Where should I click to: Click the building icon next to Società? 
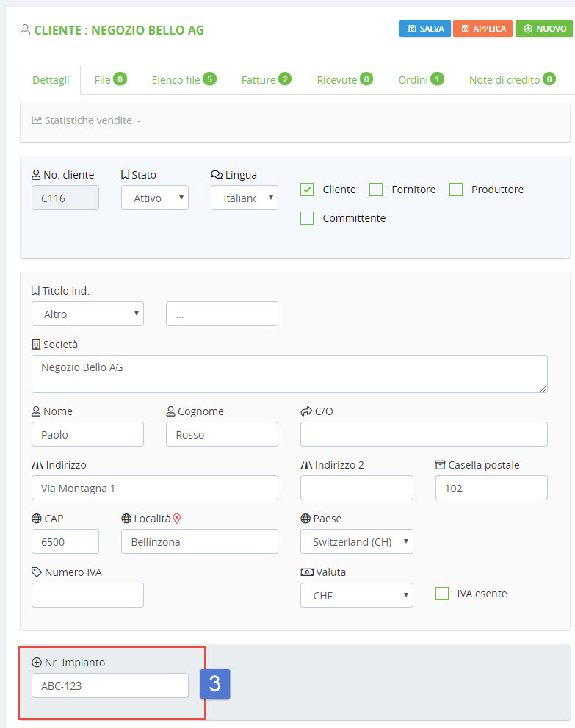coord(36,345)
